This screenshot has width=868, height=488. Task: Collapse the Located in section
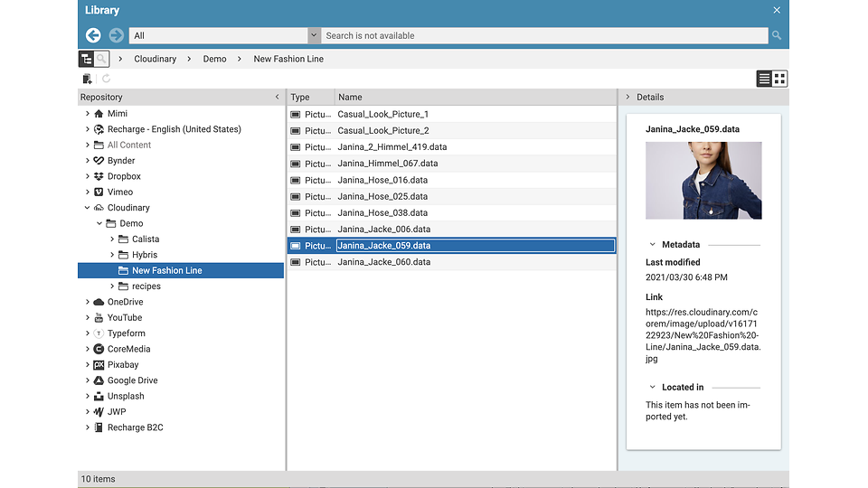[x=652, y=388]
